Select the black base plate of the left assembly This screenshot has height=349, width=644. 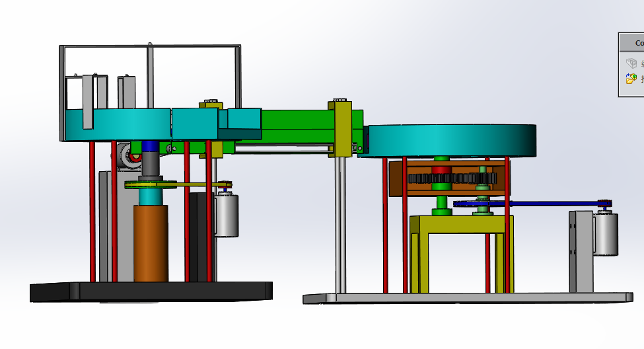151,292
